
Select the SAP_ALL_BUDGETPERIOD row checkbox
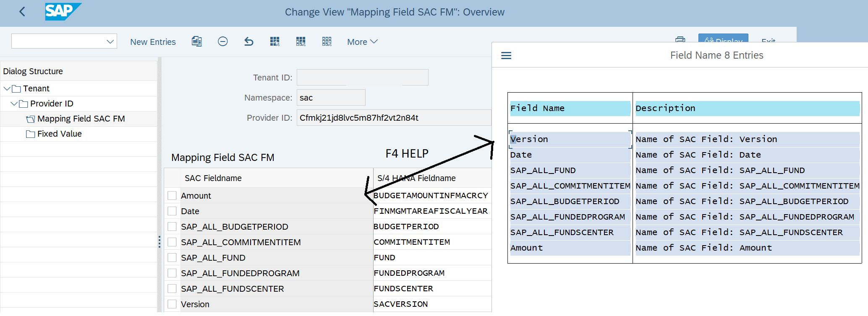tap(172, 227)
